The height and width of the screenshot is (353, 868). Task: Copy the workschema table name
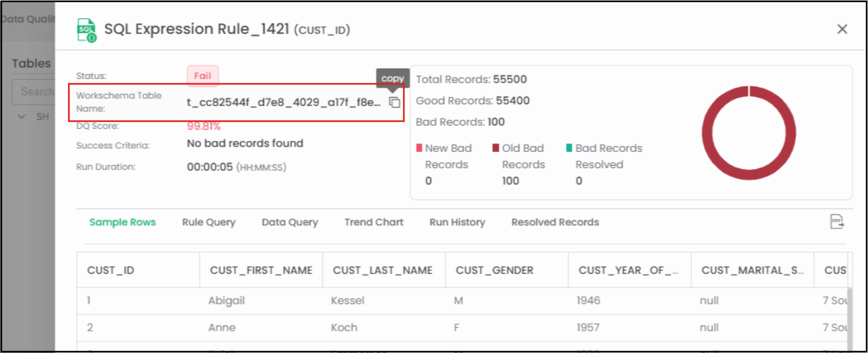click(x=394, y=102)
